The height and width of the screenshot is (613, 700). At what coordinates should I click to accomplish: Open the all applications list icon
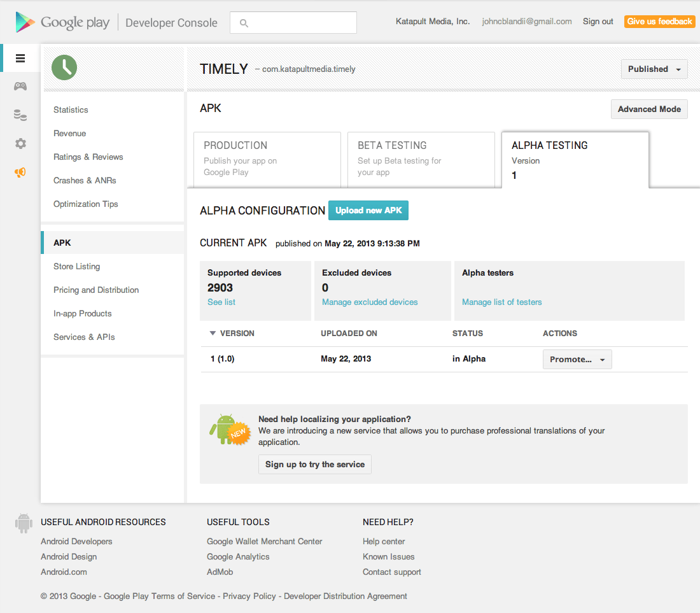click(x=20, y=58)
